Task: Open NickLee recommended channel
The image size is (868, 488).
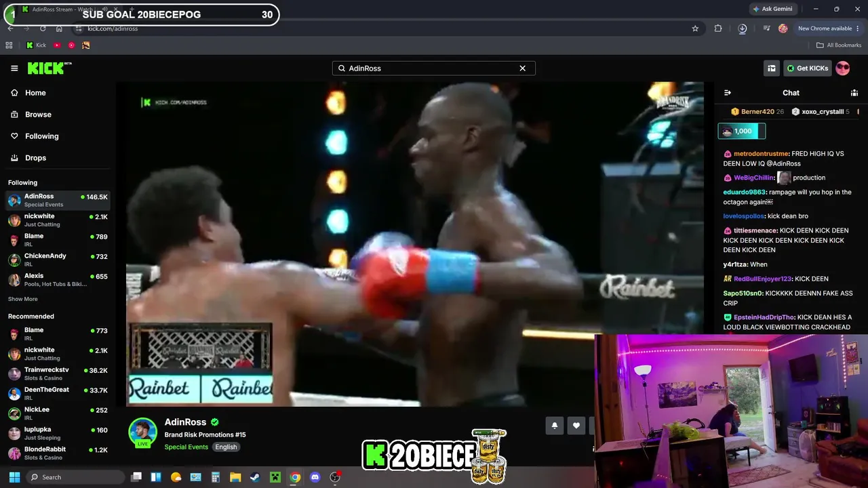Action: [58, 413]
